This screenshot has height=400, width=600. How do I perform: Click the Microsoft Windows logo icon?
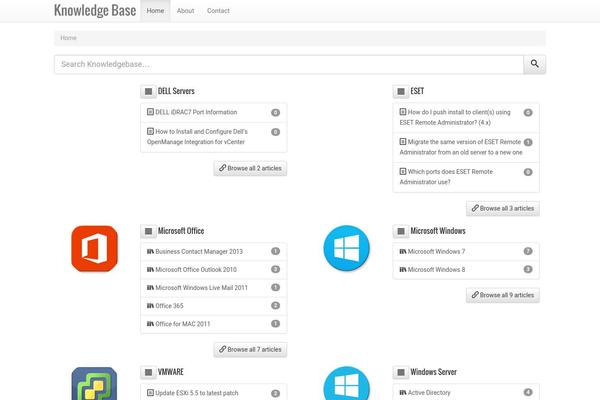point(347,248)
